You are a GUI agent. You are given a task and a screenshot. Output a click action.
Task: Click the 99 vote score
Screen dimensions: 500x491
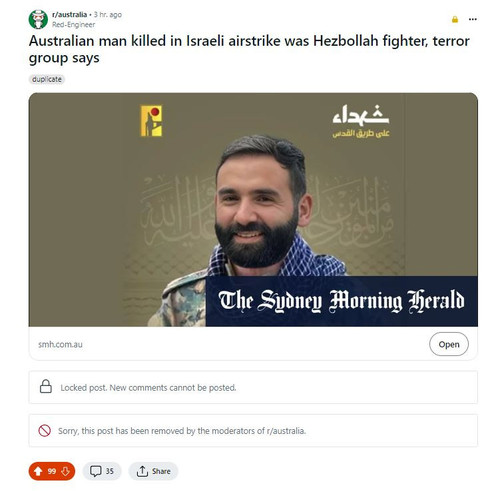point(52,471)
